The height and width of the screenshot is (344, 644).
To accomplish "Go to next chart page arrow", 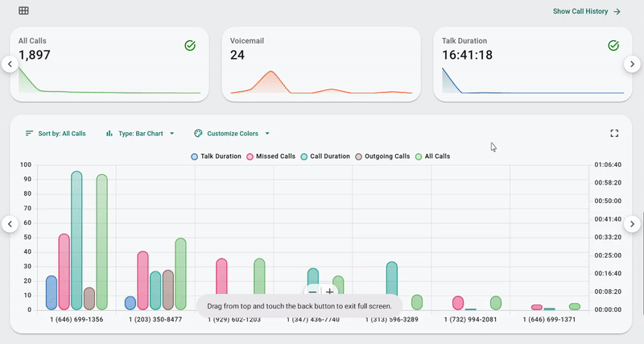I will click(x=632, y=224).
